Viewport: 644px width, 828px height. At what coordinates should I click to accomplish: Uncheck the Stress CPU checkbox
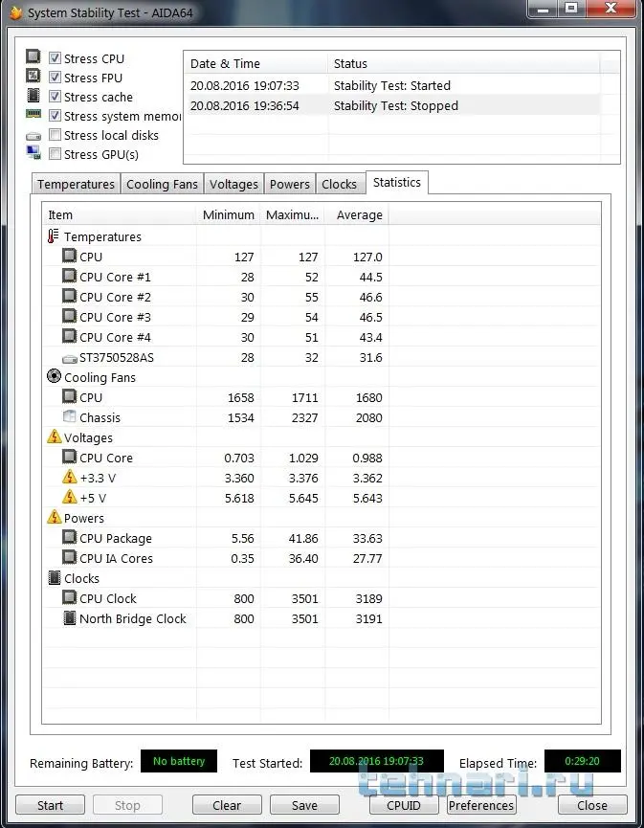[x=55, y=58]
